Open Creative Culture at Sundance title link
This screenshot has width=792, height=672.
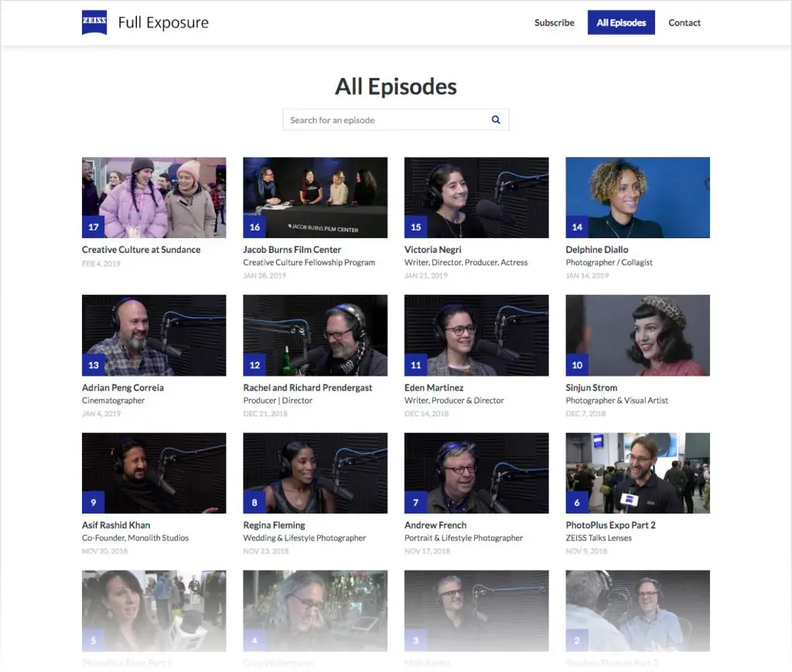click(x=141, y=250)
